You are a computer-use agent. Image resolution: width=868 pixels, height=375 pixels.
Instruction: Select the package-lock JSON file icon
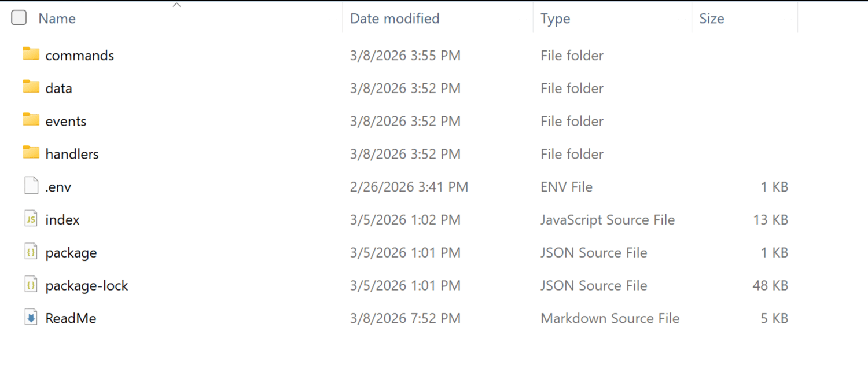point(31,285)
